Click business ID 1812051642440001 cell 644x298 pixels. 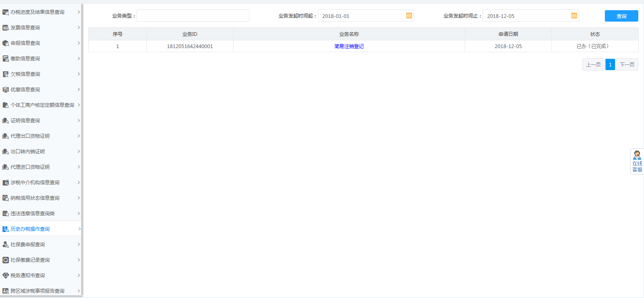point(190,46)
